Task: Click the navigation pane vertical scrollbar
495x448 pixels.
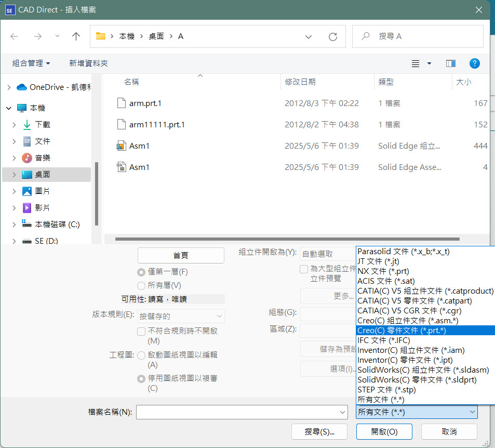Action: tap(96, 194)
